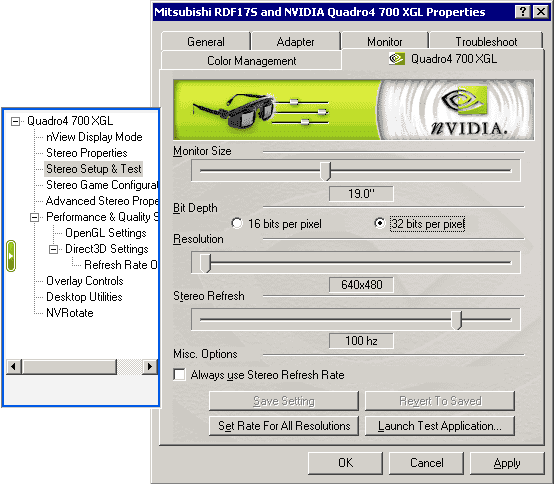The width and height of the screenshot is (554, 484).
Task: Select NVRotate tree item
Action: click(x=70, y=313)
